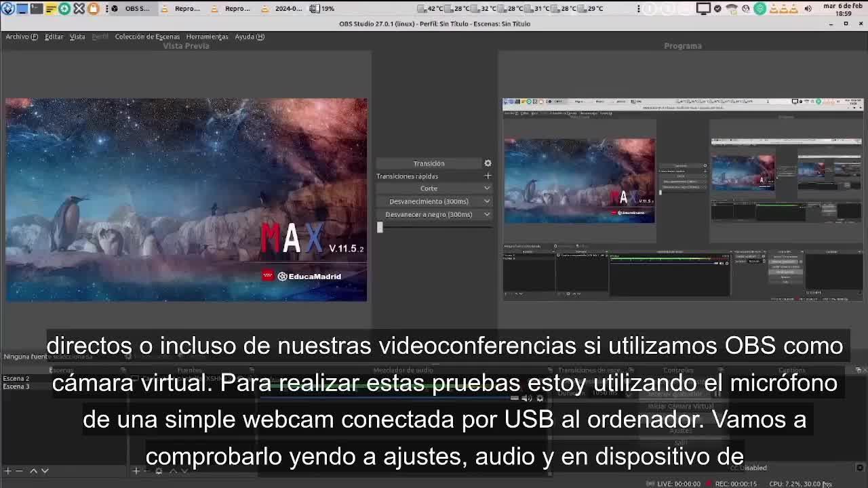Switch to VLC 2024-0 taskbar entry
Screen dimensions: 868x488
[x=281, y=9]
